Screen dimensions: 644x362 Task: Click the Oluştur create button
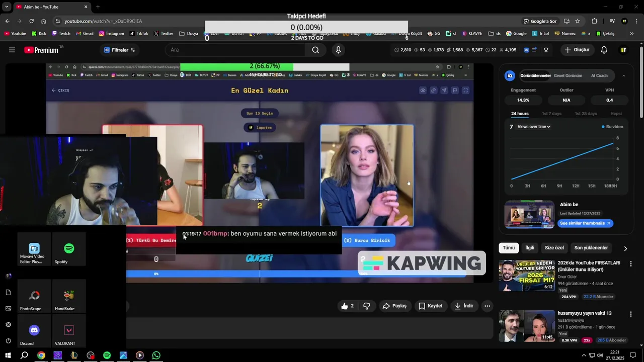(577, 50)
